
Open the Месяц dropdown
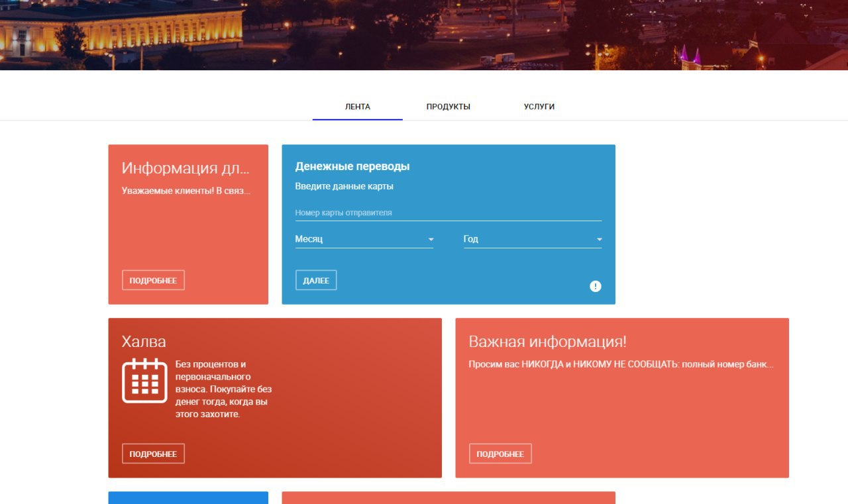coord(364,239)
